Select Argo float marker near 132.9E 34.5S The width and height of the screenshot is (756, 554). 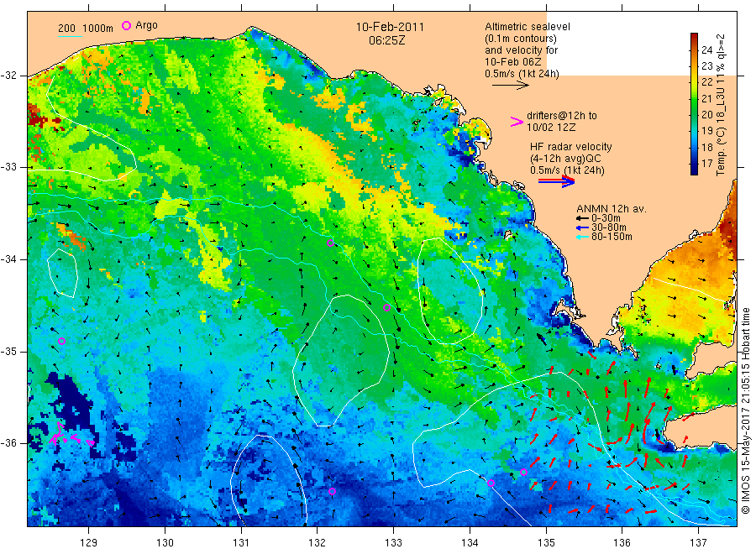[386, 307]
